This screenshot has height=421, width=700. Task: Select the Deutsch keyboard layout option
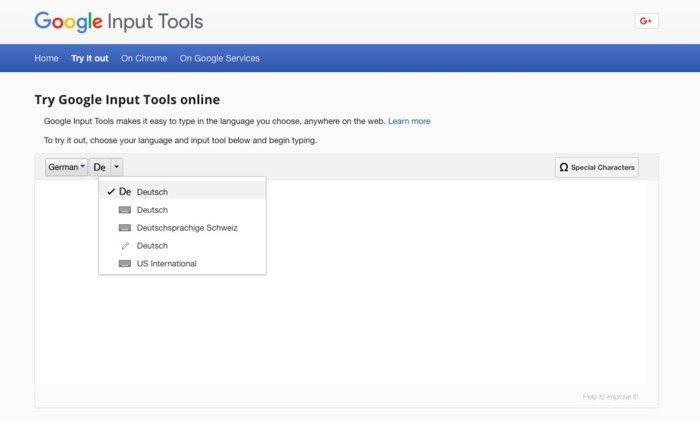pyautogui.click(x=152, y=210)
